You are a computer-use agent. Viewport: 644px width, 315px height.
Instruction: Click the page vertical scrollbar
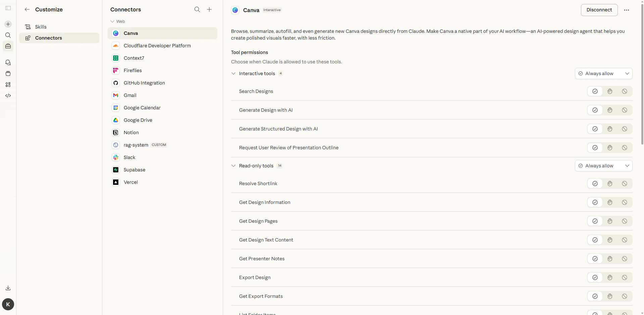(642, 74)
